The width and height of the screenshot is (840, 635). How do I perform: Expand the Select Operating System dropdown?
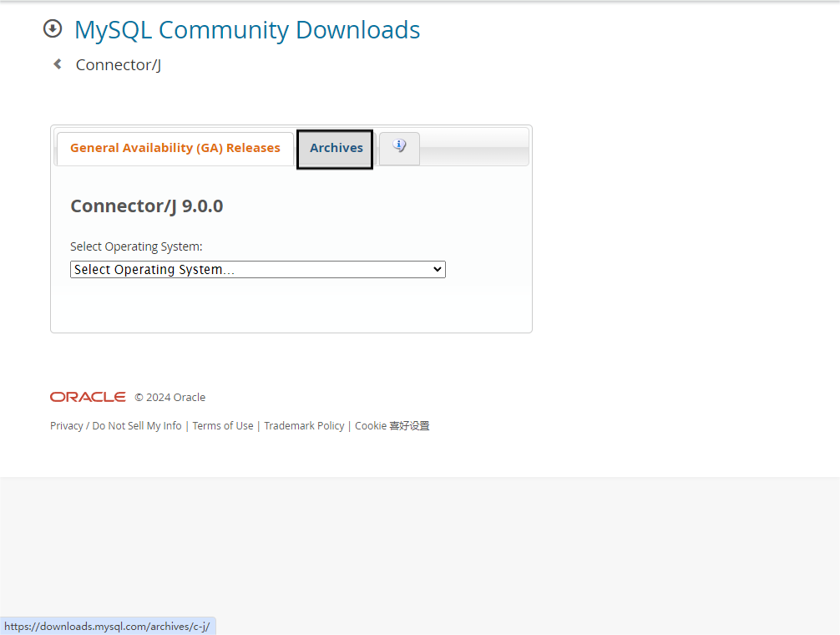[258, 270]
